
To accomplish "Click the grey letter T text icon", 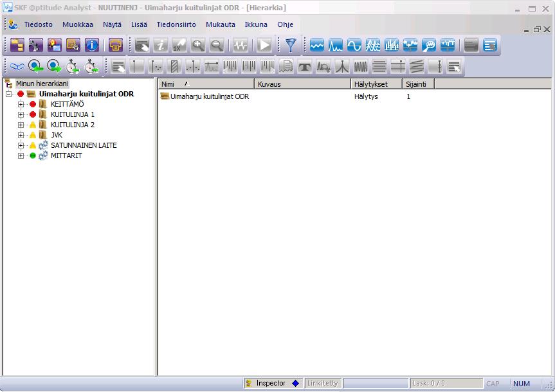I will click(x=305, y=66).
